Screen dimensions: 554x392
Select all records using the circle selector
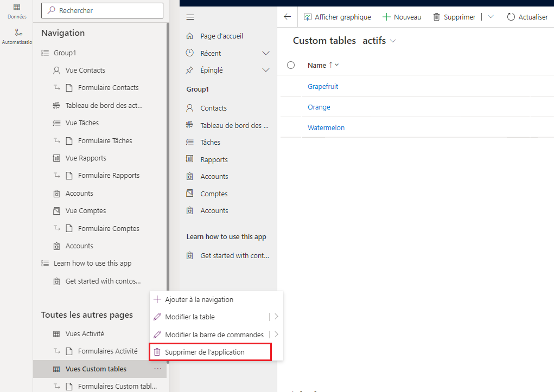290,65
